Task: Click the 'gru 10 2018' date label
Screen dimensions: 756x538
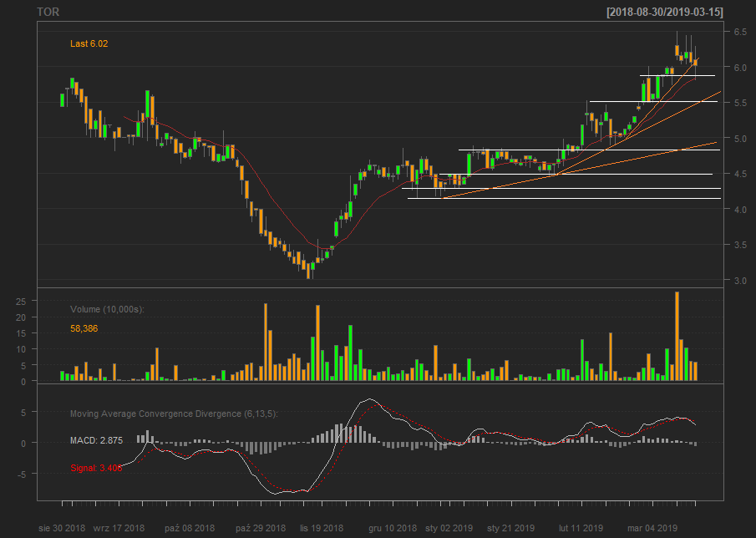Action: pos(393,528)
